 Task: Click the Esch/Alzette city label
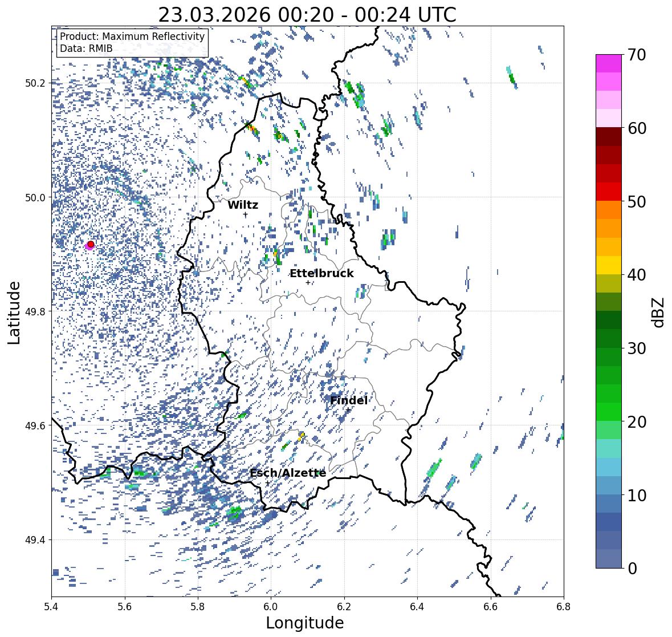[x=288, y=473]
